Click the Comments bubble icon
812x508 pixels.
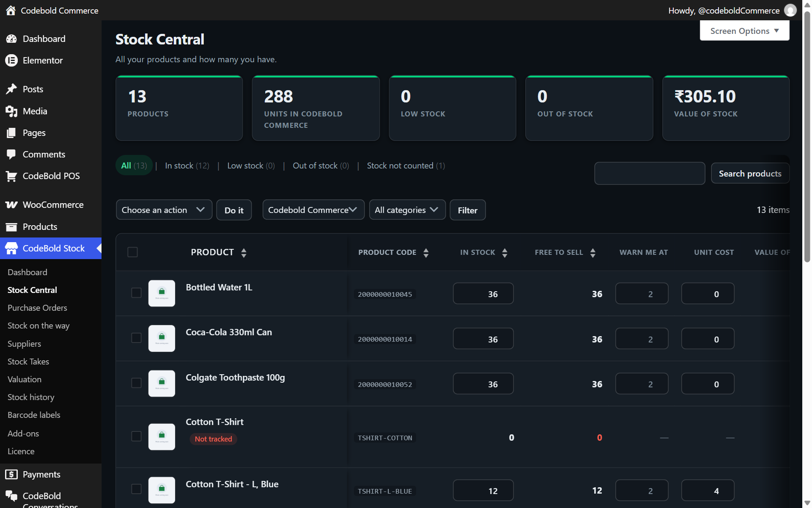pyautogui.click(x=11, y=154)
